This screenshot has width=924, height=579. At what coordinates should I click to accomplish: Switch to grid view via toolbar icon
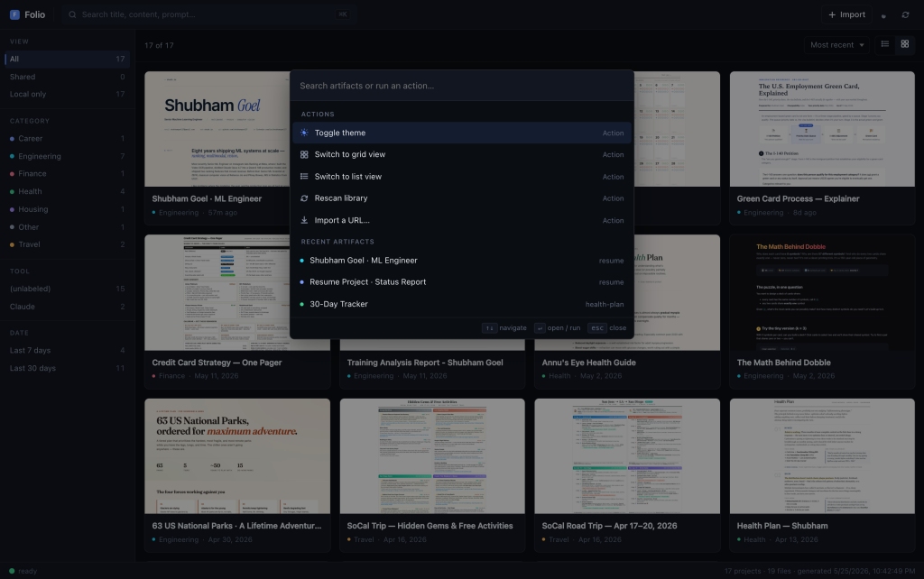coord(904,44)
